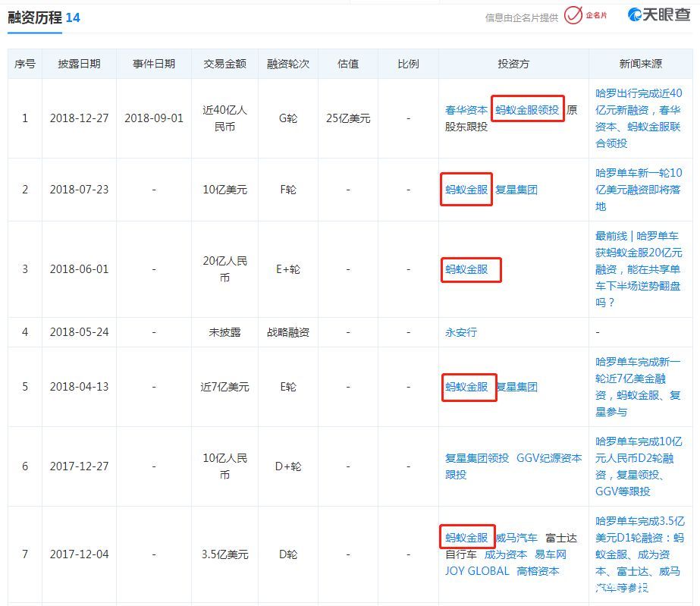Open news link 哈罗出行完成近40亿元新融资
This screenshot has height=606, width=700.
coord(639,118)
